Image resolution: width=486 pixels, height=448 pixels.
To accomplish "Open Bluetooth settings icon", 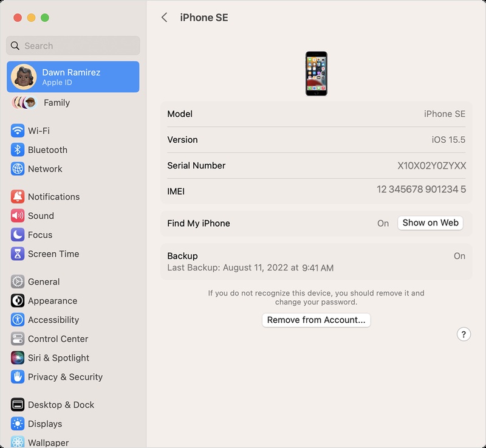I will pos(18,150).
